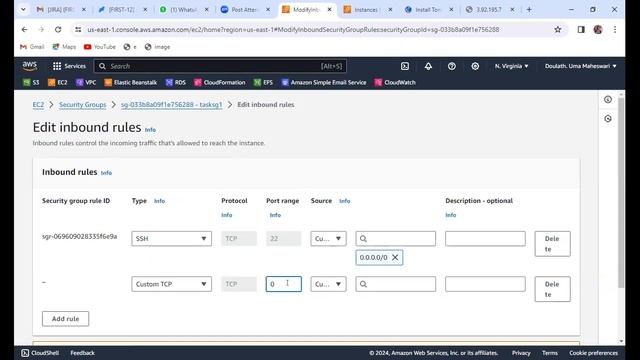Click the page vertical scrollbar
640x360 pixels.
coord(621,192)
